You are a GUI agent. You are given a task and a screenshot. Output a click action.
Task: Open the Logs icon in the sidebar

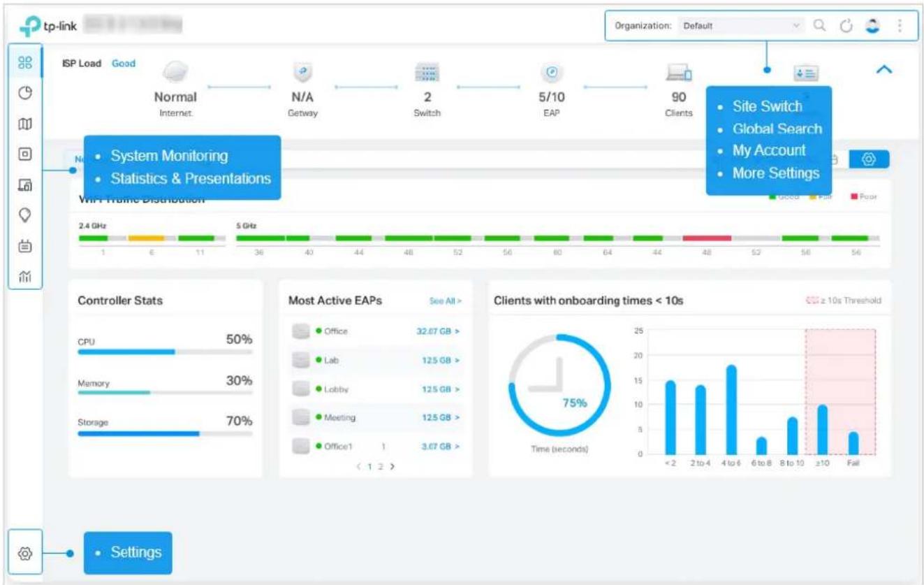pos(24,245)
